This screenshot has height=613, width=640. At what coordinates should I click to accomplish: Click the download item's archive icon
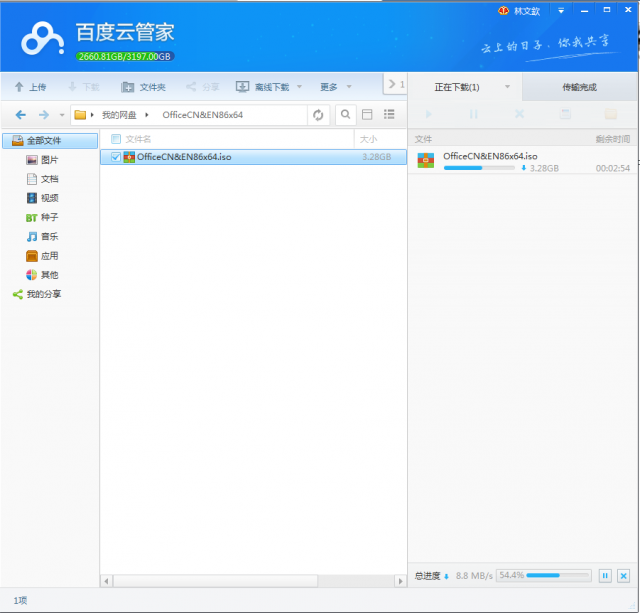click(426, 160)
